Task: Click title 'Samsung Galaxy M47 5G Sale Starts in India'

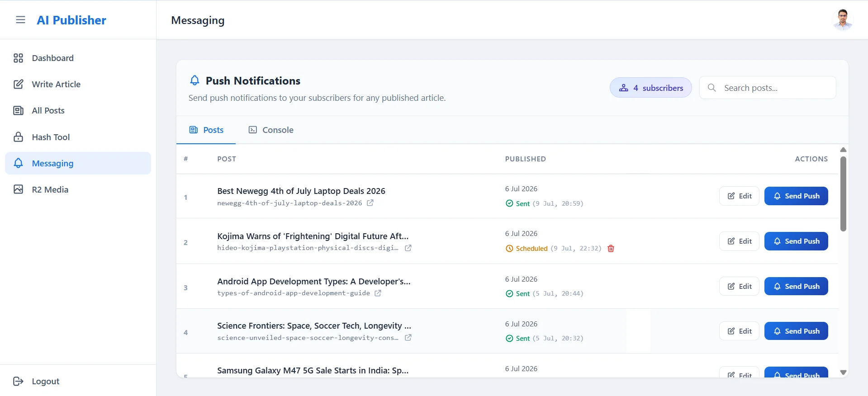Action: tap(313, 370)
